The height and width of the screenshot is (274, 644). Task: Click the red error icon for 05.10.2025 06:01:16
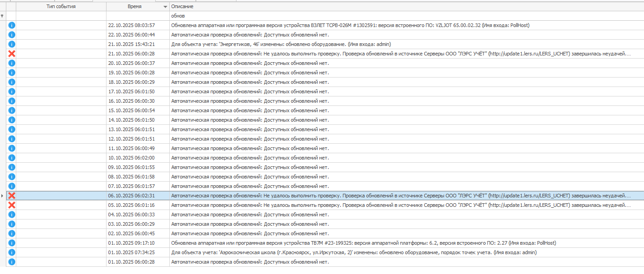(12, 205)
